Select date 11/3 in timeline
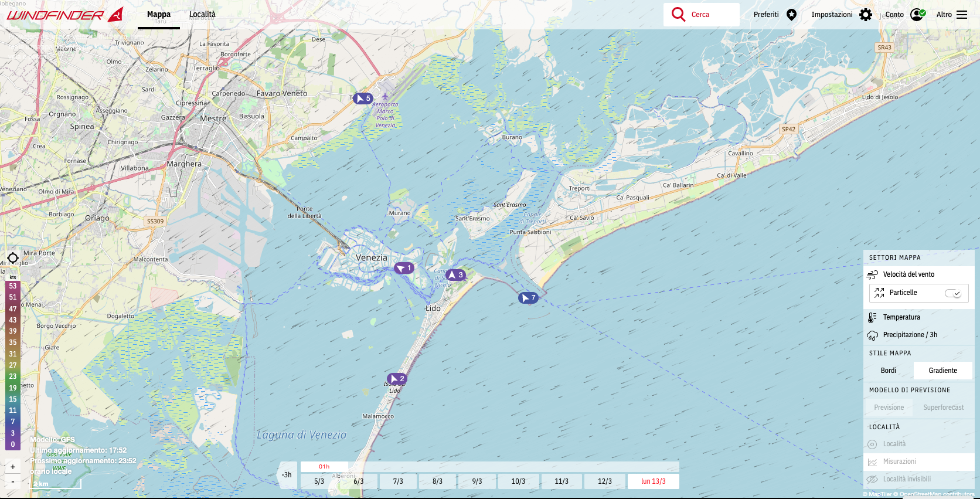This screenshot has width=980, height=499. 562,481
